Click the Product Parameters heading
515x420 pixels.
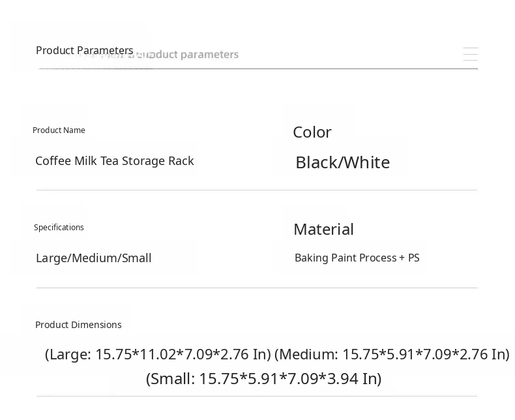(84, 50)
